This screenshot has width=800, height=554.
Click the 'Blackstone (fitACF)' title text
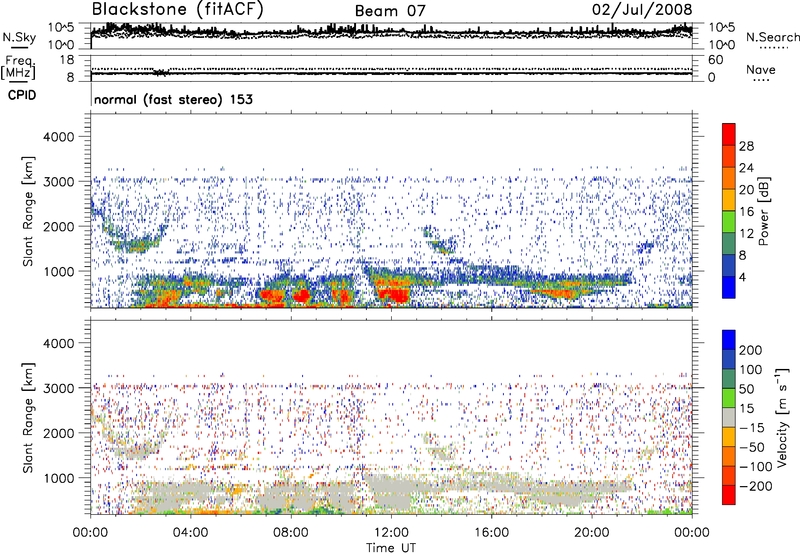(177, 10)
